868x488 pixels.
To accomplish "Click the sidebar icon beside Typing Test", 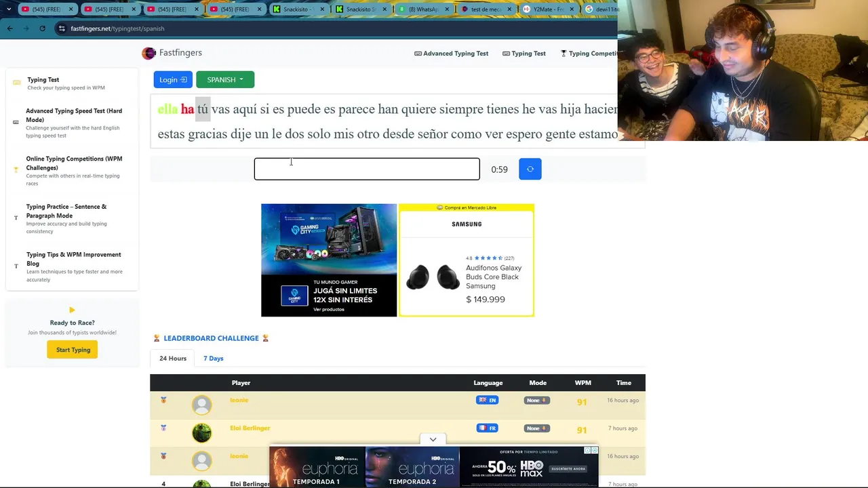I will pyautogui.click(x=17, y=83).
